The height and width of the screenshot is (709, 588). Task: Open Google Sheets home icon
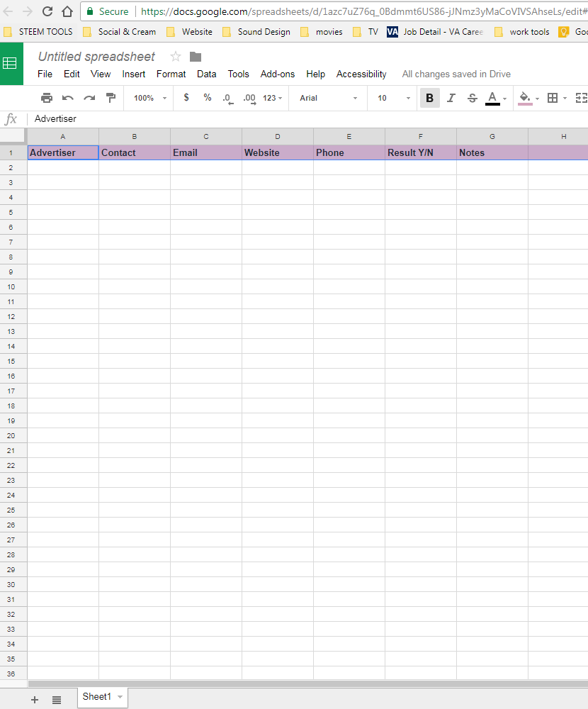(x=12, y=63)
